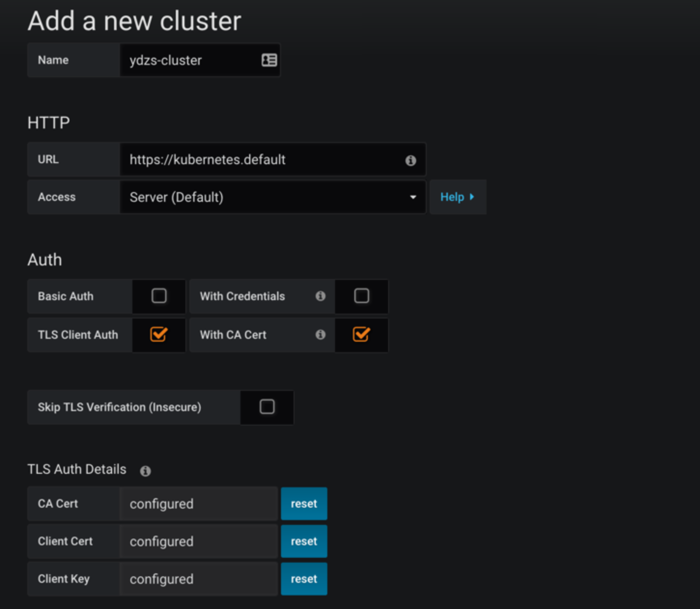Screen dimensions: 700x609
Task: Uncheck the TLS Client Auth checkbox
Action: tap(159, 334)
